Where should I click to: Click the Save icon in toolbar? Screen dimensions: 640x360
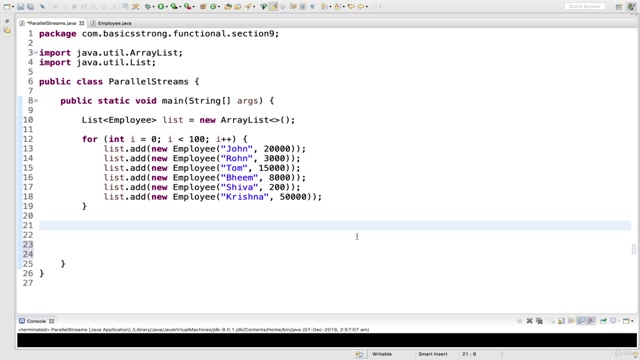(x=20, y=7)
